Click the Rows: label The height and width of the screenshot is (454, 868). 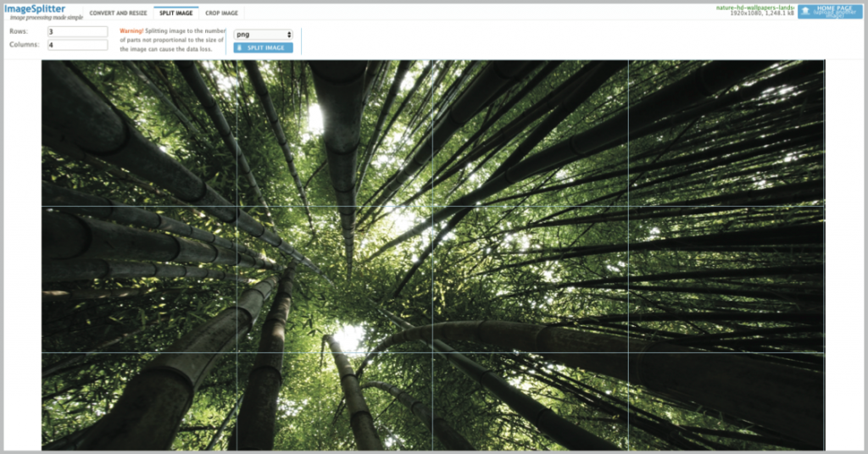[19, 31]
